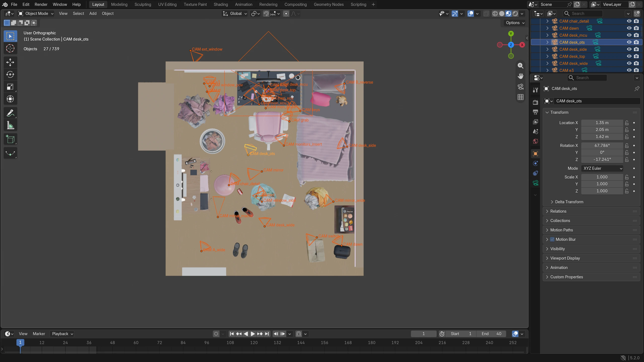644x362 pixels.
Task: Open the Object Data camera properties tab
Action: 535,183
